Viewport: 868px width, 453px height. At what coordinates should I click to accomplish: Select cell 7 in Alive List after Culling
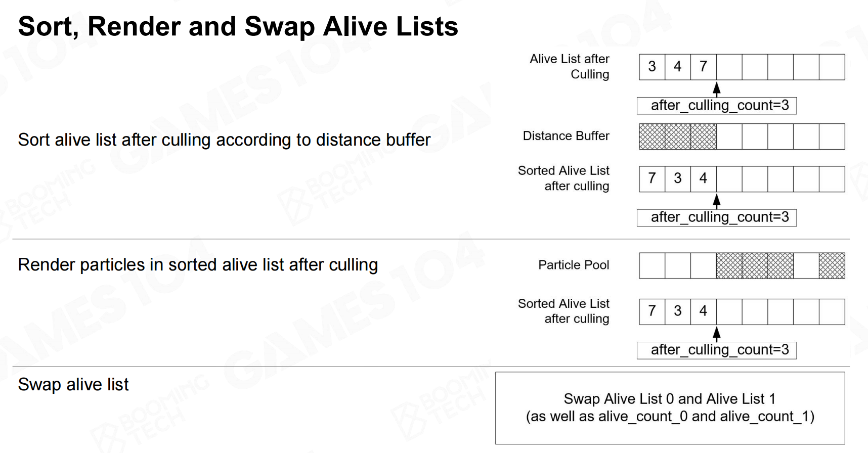(x=704, y=67)
